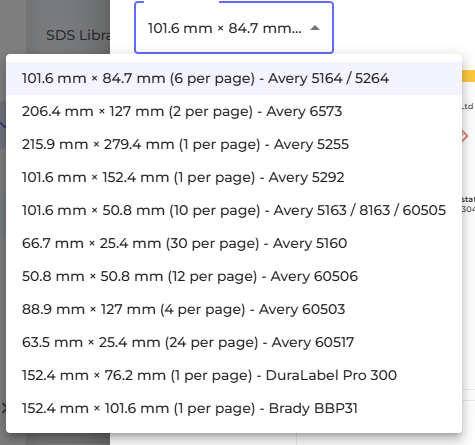Choose the DuraLabel Pro 300 label size

pos(234,375)
